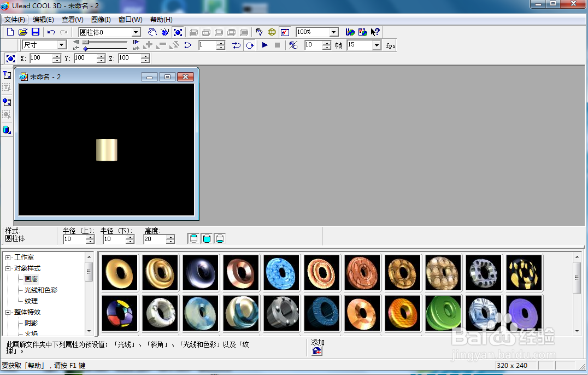This screenshot has height=375, width=588.
Task: Click the reverse key frames icon
Action: 174,45
